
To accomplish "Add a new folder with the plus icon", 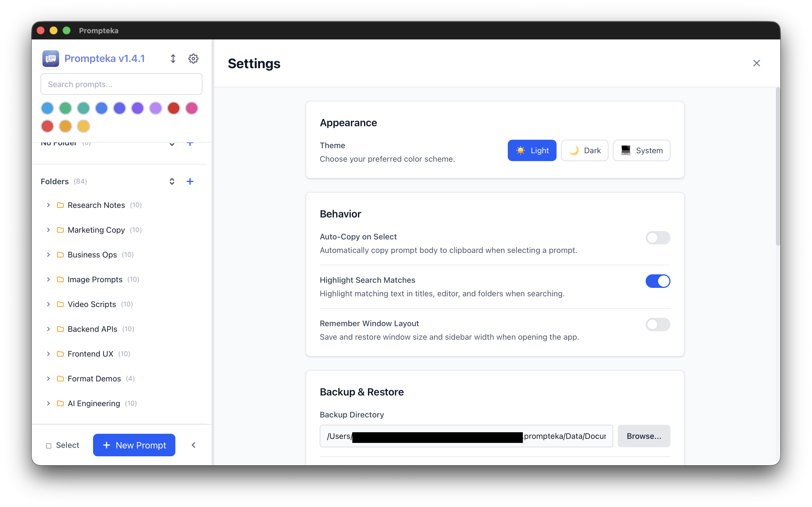I will (190, 181).
